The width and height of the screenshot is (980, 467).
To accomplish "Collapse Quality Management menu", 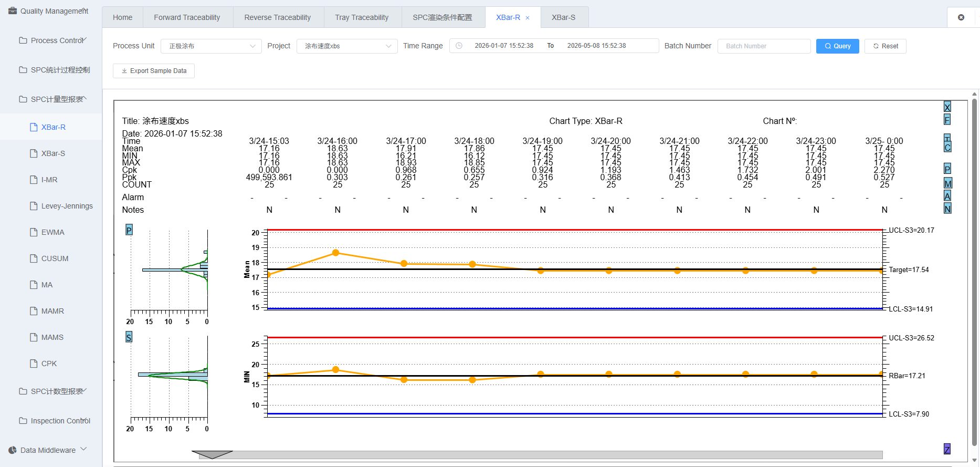I will pos(51,11).
